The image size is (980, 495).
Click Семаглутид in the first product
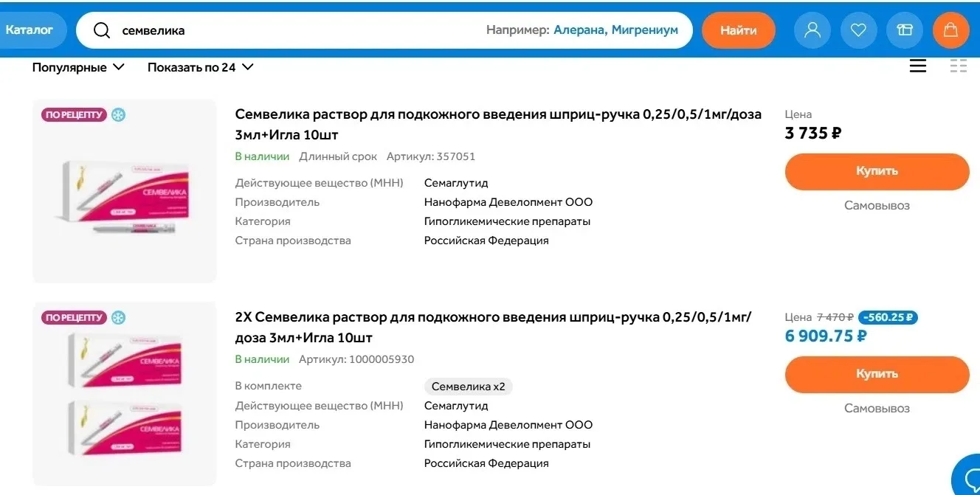click(x=456, y=183)
